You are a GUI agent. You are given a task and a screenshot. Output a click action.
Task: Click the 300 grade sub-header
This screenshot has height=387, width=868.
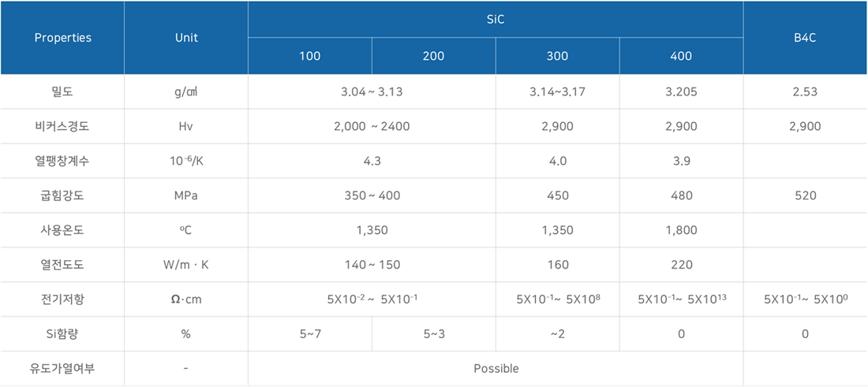pyautogui.click(x=557, y=57)
